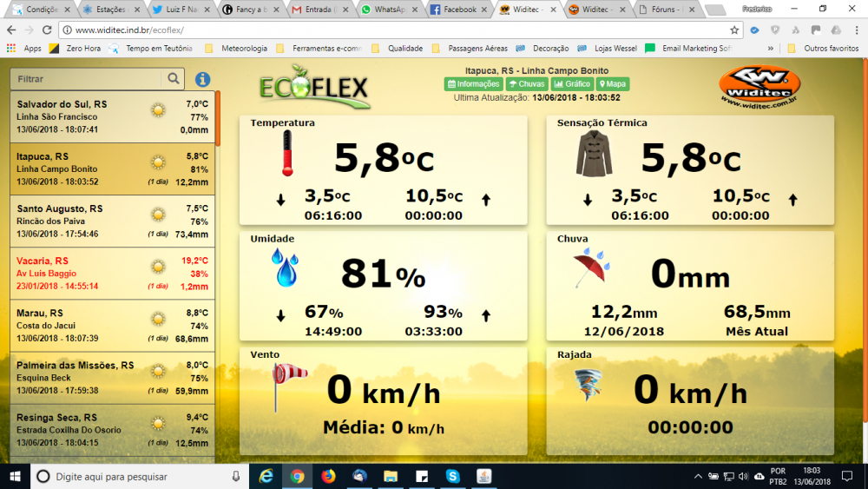This screenshot has height=489, width=868.
Task: Click the red umbrella icon in Chuva panel
Action: 592,268
